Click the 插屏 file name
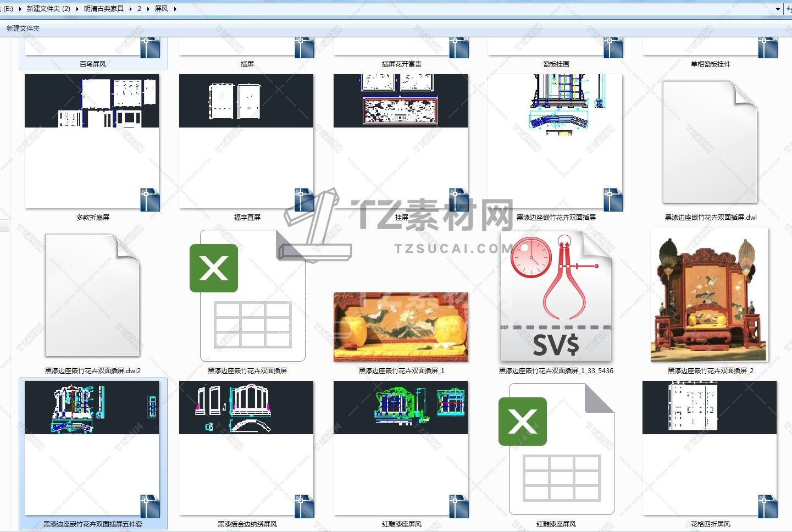 pyautogui.click(x=247, y=64)
